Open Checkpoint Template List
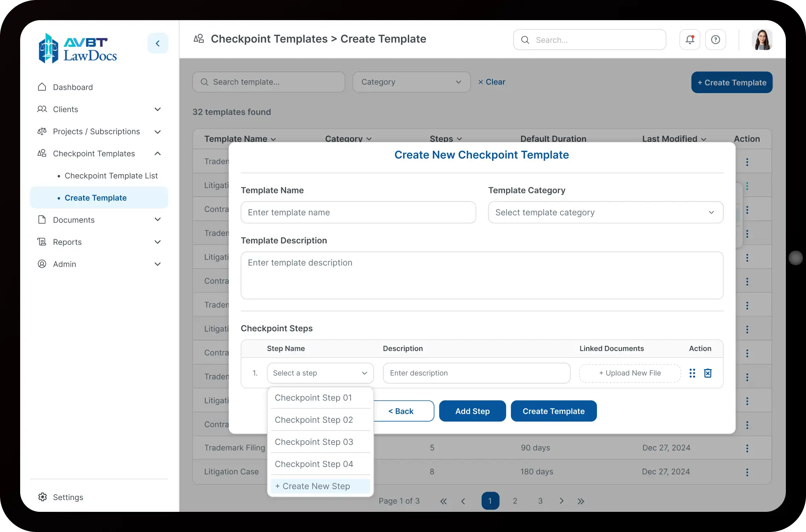 (x=111, y=176)
